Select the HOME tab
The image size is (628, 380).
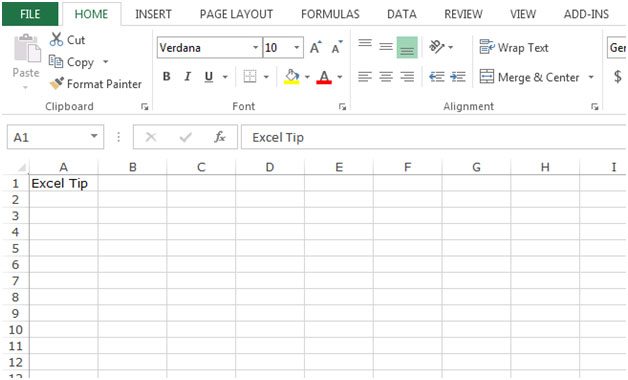[91, 14]
